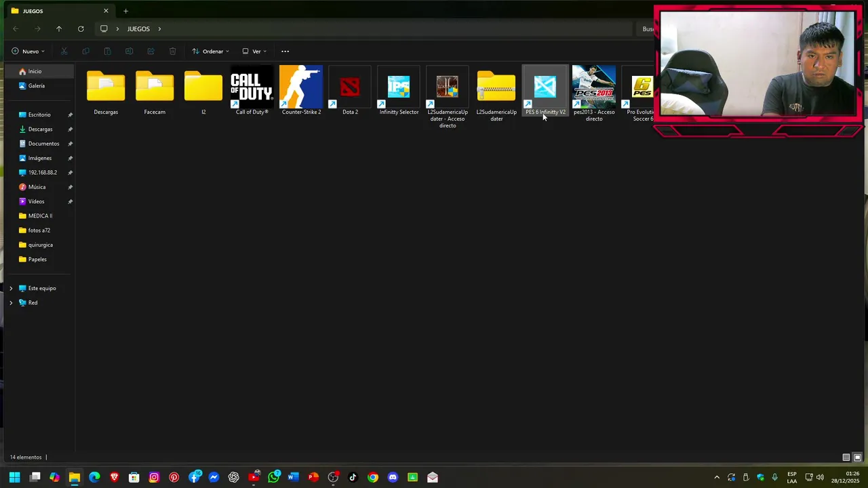The height and width of the screenshot is (488, 868).
Task: Open Escritorio in quick access
Action: (x=39, y=115)
